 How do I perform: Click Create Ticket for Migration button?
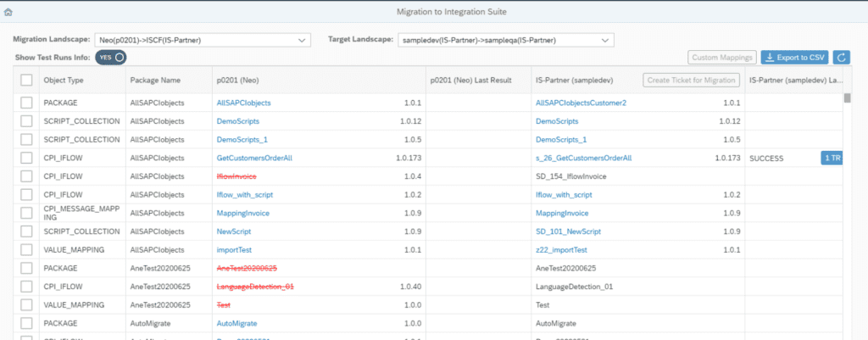[x=692, y=80]
